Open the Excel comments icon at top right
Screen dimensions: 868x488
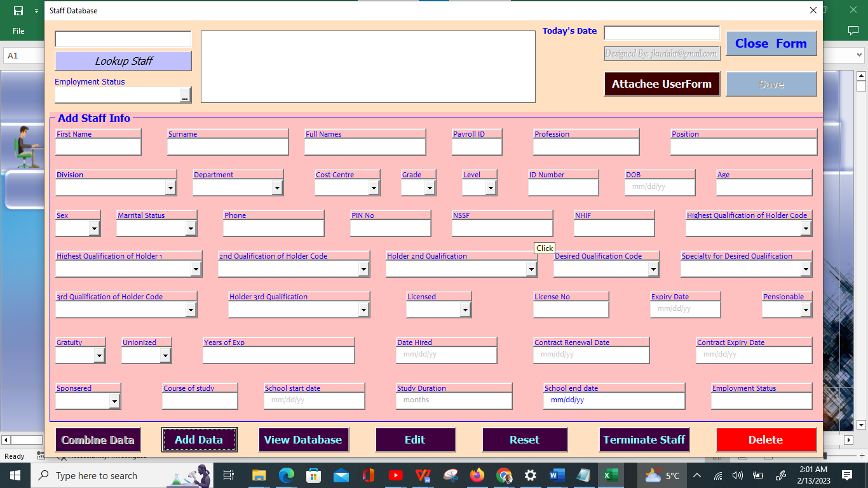pyautogui.click(x=853, y=30)
